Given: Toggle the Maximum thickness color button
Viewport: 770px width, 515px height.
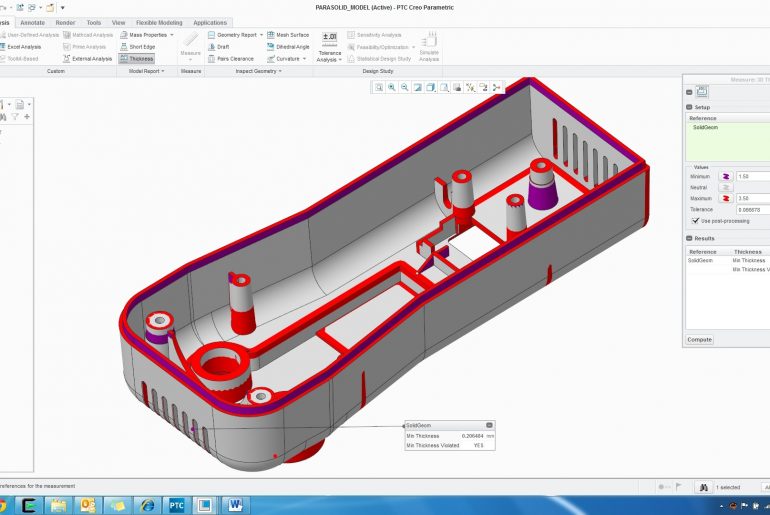Looking at the screenshot, I should [726, 198].
